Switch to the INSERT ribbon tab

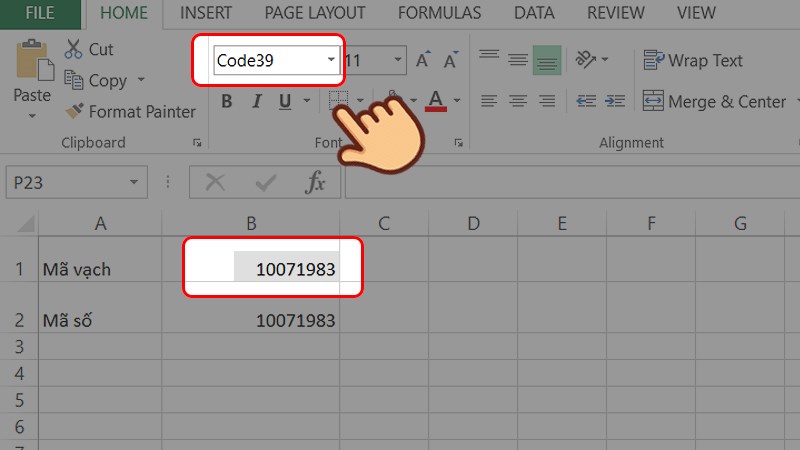tap(205, 13)
